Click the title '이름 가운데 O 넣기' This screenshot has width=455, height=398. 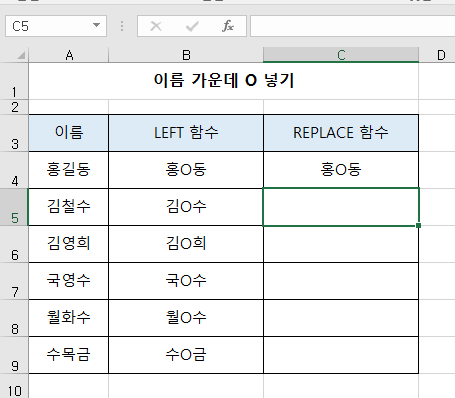coord(224,80)
